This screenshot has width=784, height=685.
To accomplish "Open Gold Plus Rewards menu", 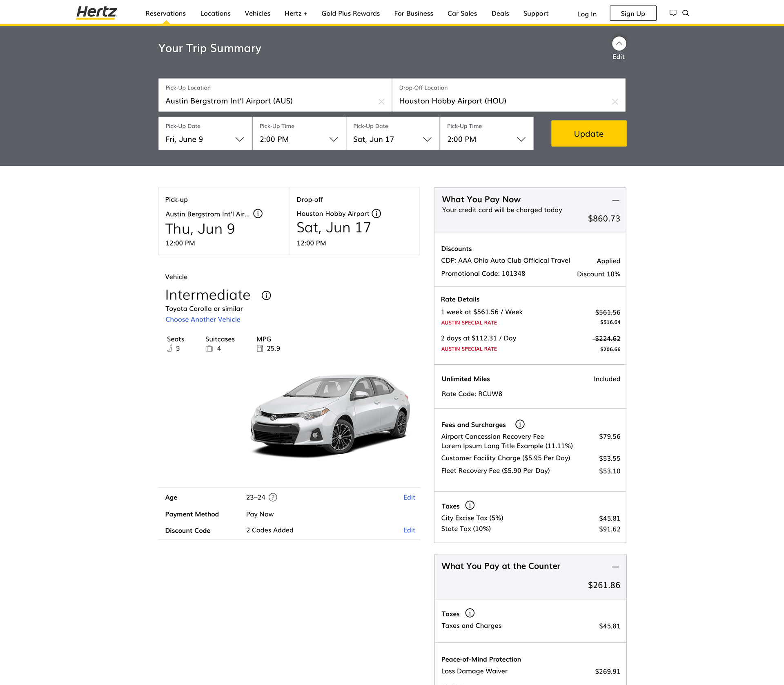I will [x=350, y=13].
